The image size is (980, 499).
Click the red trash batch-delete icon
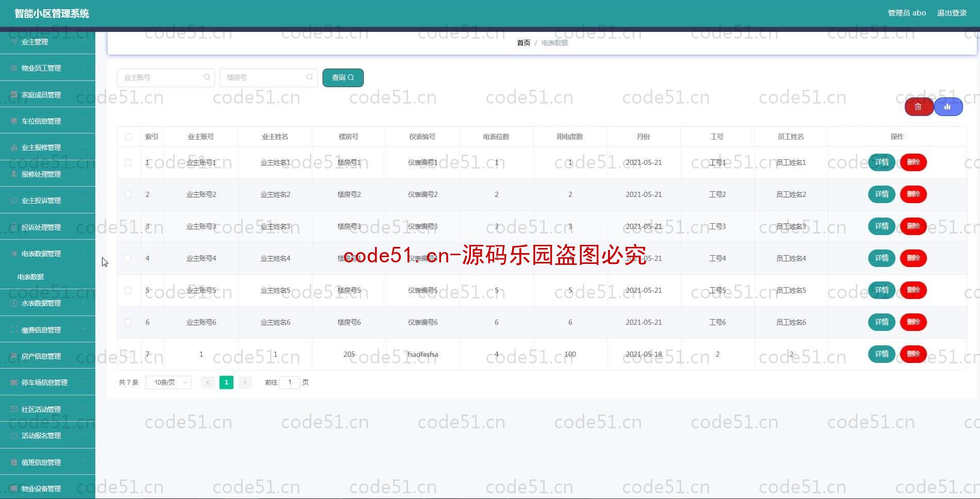(918, 107)
